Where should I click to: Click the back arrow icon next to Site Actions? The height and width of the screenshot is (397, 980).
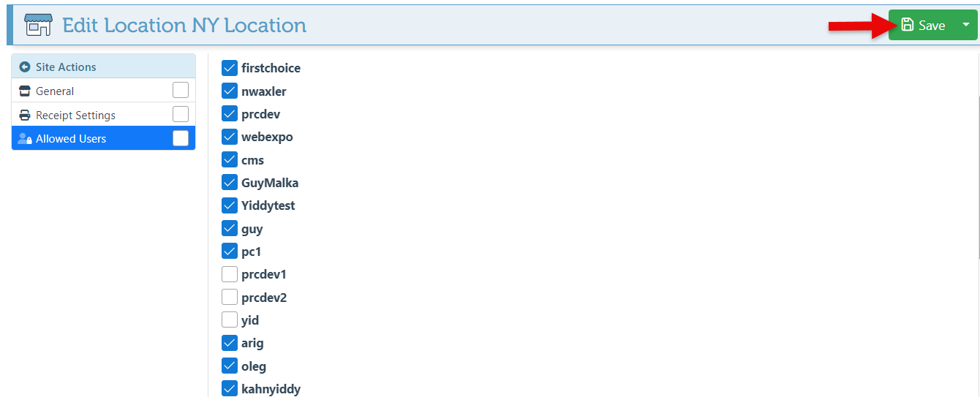25,67
